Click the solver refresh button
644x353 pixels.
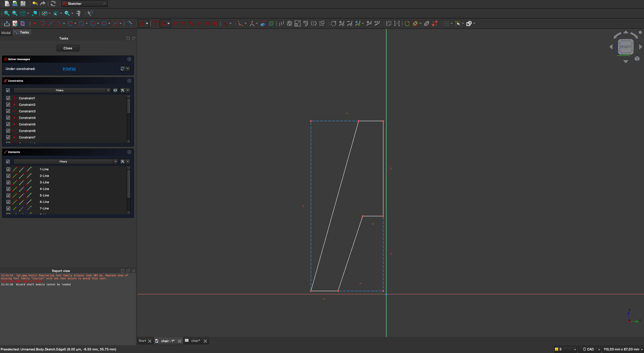coord(122,69)
